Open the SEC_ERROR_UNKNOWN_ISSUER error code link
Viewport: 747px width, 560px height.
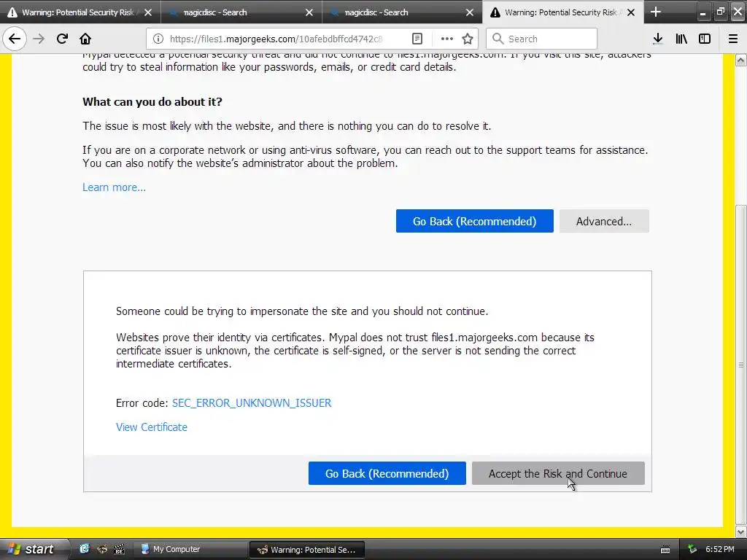(252, 402)
